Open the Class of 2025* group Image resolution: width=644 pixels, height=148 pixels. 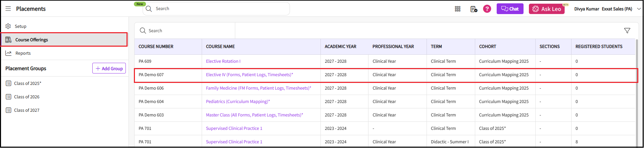[x=28, y=83]
